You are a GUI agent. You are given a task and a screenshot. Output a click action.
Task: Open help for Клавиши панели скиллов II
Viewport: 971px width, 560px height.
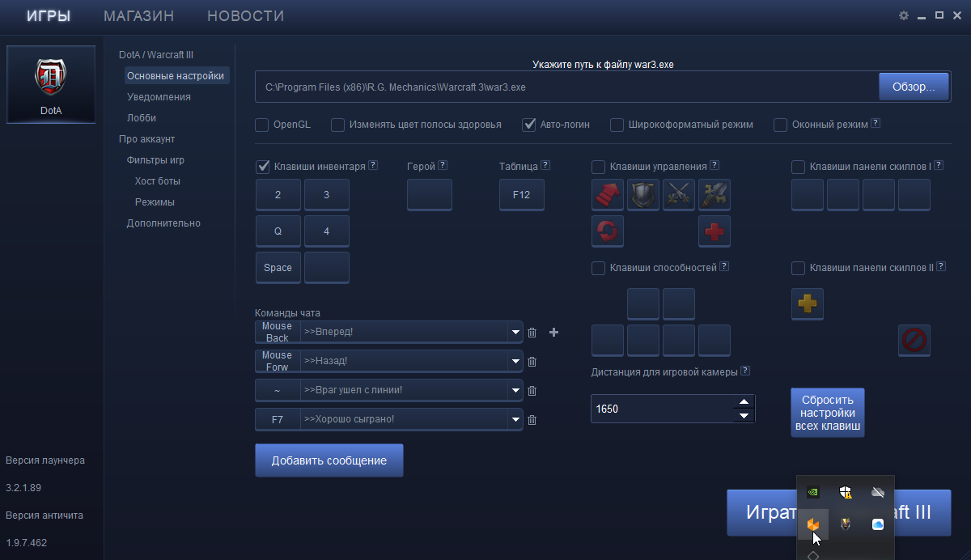pyautogui.click(x=941, y=266)
